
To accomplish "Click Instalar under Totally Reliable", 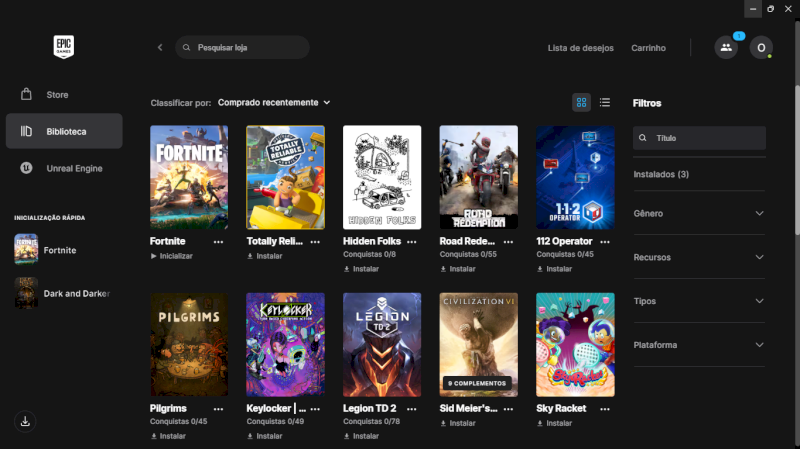I will point(265,256).
